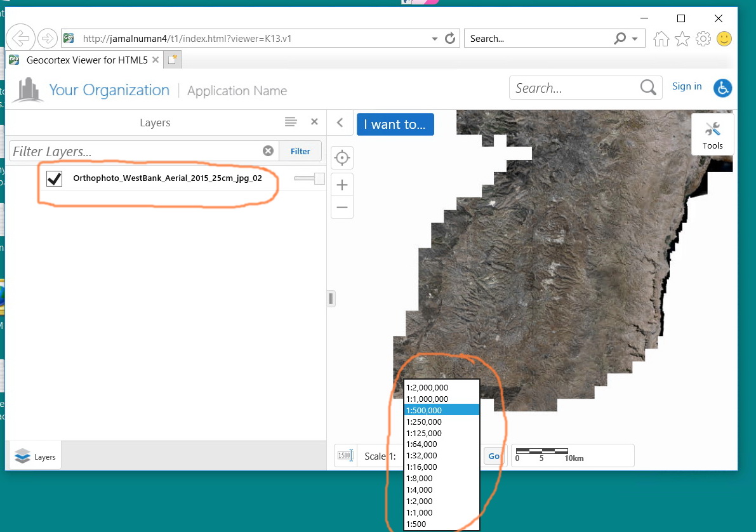Choose 1:1,000 scale option

pos(442,513)
